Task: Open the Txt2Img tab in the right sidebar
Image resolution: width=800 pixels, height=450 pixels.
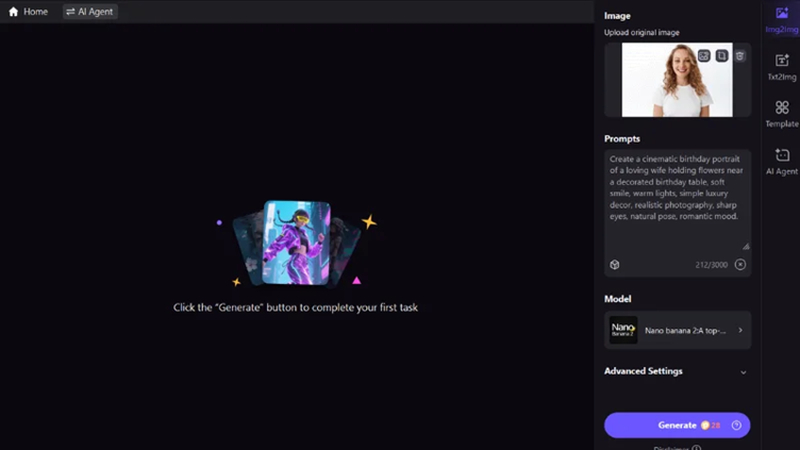Action: 782,67
